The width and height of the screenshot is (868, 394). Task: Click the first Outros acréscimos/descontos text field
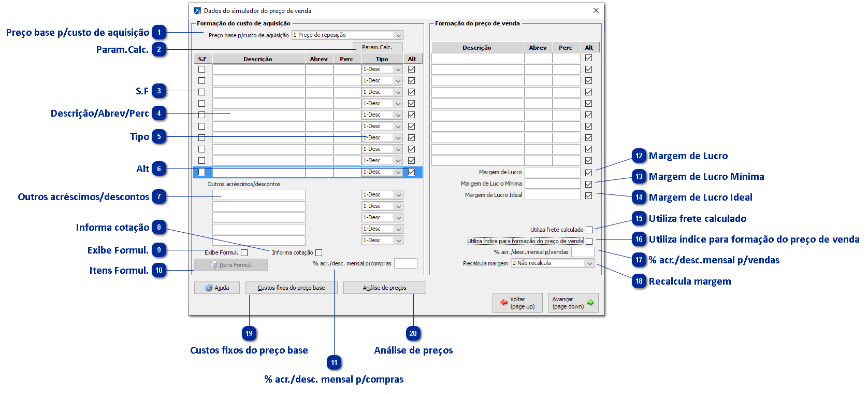click(258, 195)
